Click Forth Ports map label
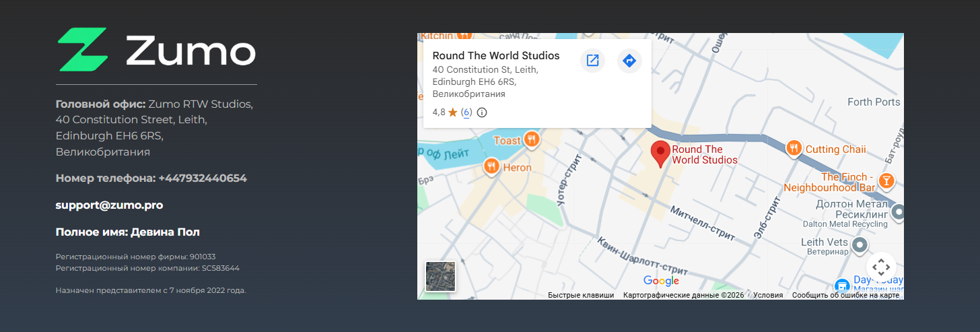Screen dimensions: 980x332 (x=874, y=102)
